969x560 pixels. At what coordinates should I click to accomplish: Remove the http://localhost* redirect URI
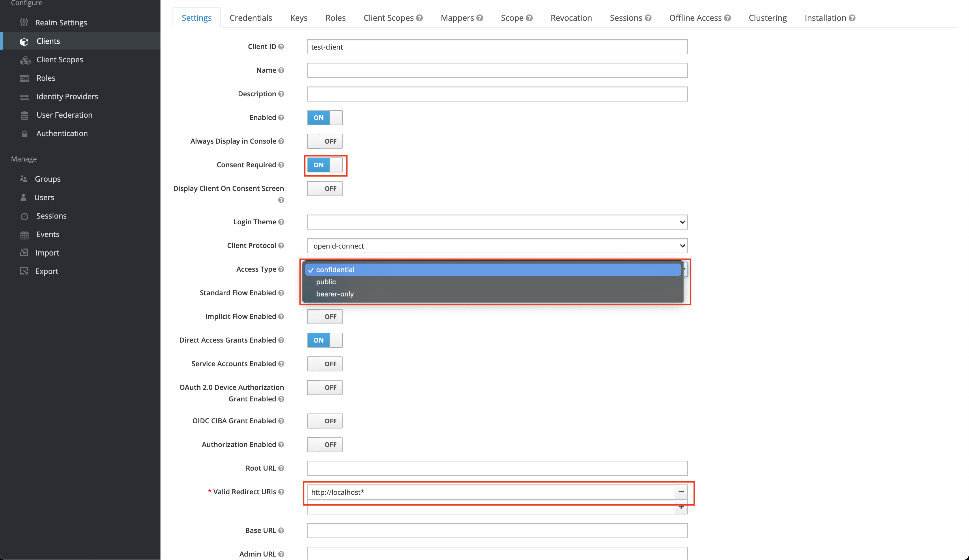coord(681,492)
